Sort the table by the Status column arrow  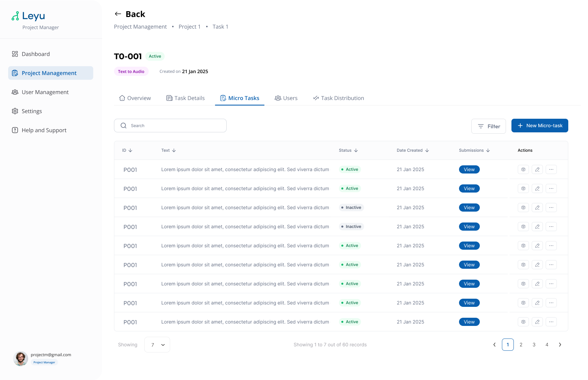[356, 150]
